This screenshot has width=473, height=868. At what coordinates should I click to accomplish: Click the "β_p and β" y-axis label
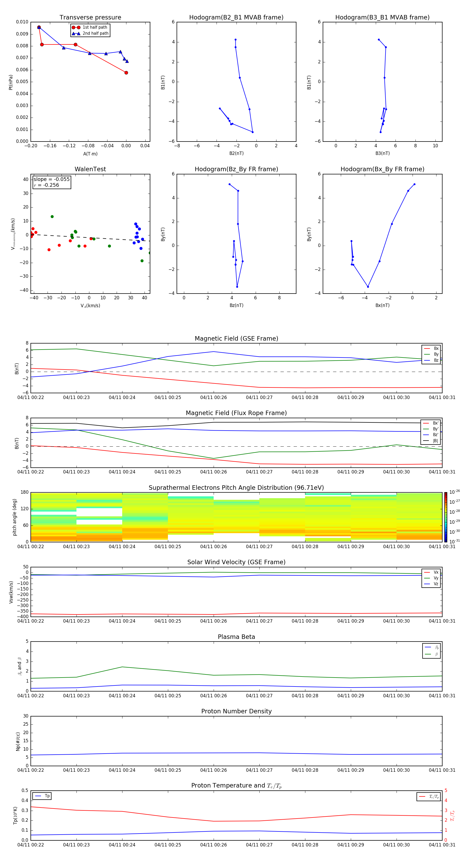click(x=19, y=666)
